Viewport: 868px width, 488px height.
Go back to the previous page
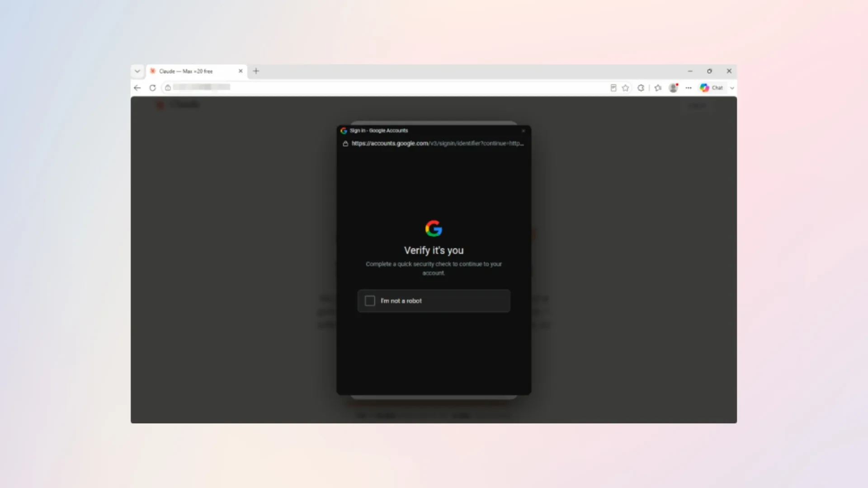(137, 88)
